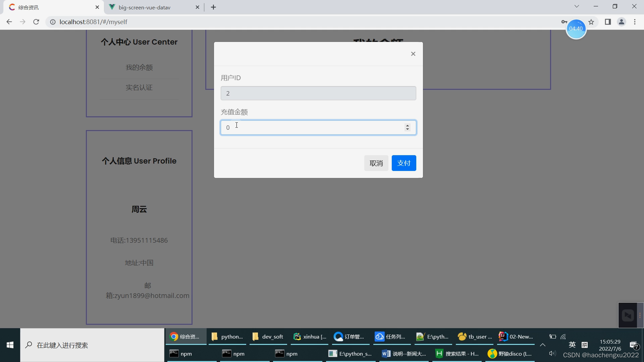Open the tab search dropdown arrow
The height and width of the screenshot is (362, 644).
pos(577,6)
